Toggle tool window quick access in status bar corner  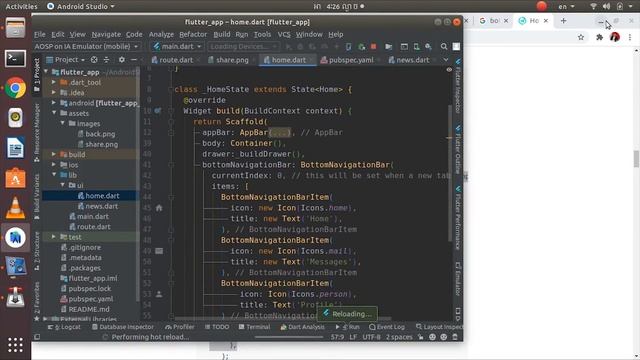coord(37,337)
